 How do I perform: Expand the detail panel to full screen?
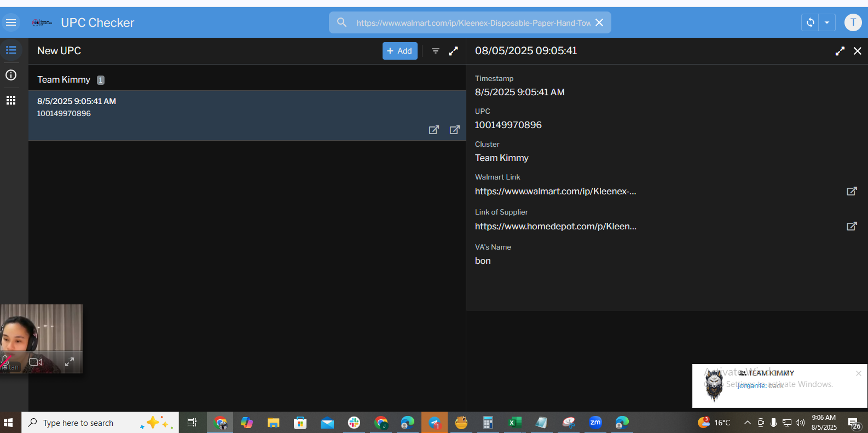[840, 51]
